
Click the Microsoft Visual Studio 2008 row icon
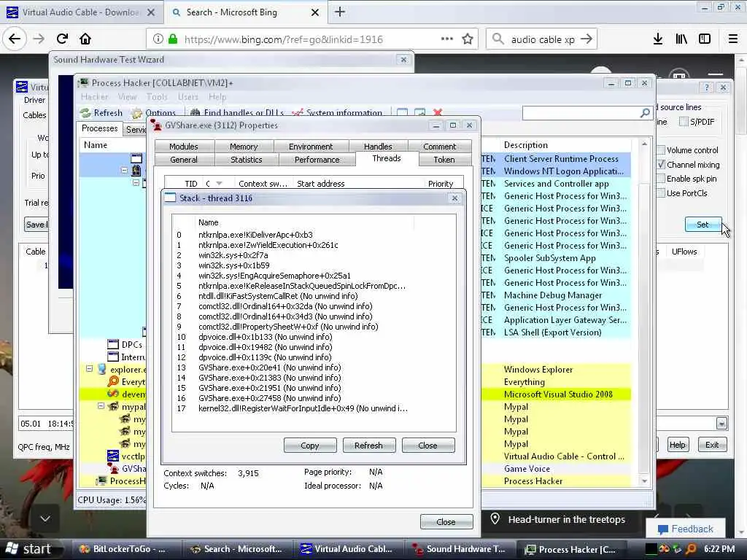tap(113, 394)
